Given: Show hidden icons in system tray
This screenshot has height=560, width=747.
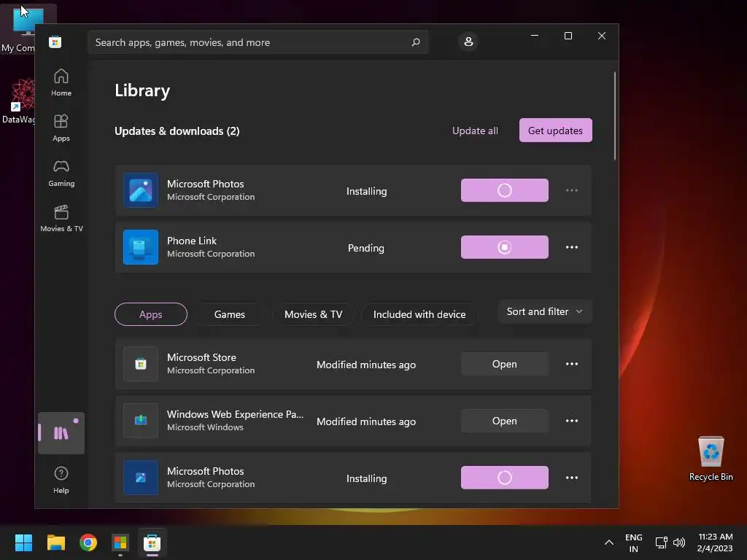Looking at the screenshot, I should click(x=609, y=542).
